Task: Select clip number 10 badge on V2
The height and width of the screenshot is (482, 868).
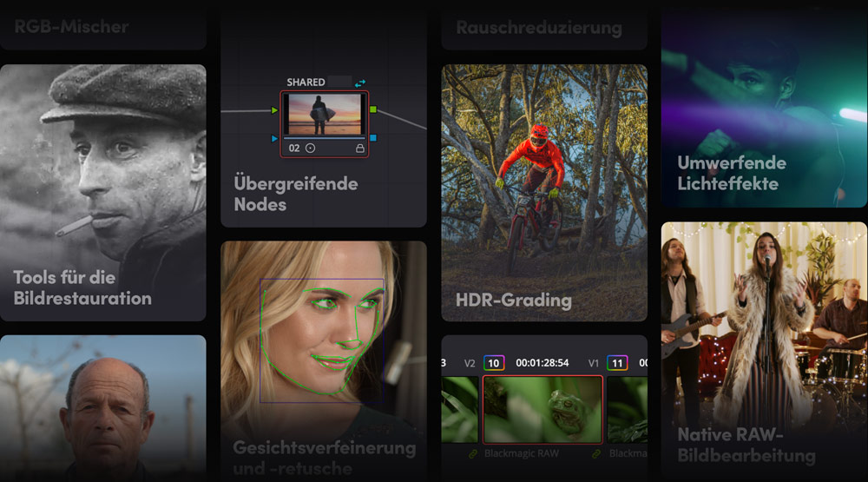Action: [494, 363]
